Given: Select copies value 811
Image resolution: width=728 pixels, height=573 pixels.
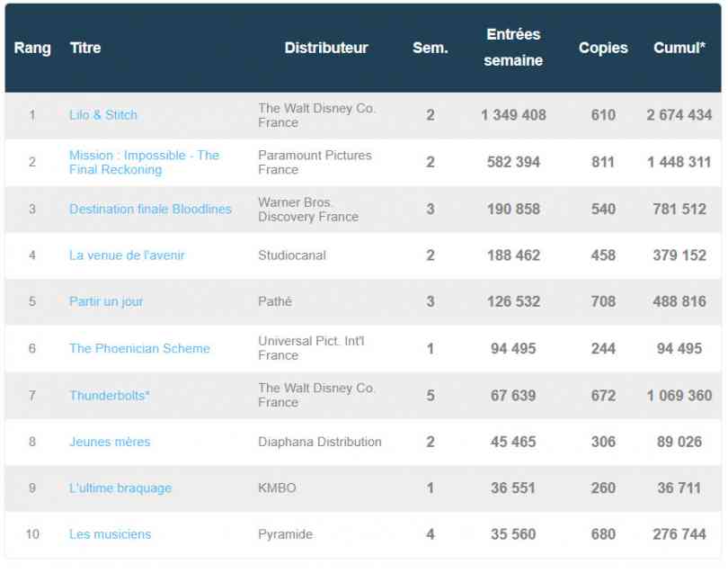Looking at the screenshot, I should [x=603, y=162].
